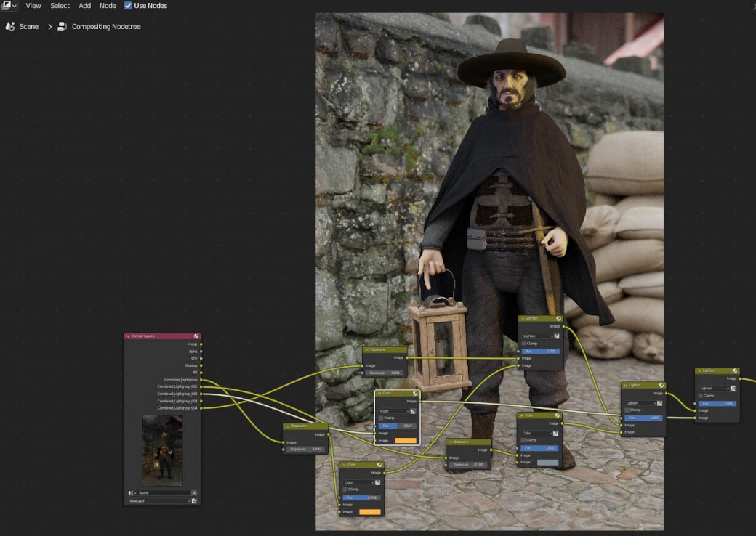This screenshot has width=756, height=536.
Task: Open the ViewLayer selection dropdown
Action: (160, 501)
